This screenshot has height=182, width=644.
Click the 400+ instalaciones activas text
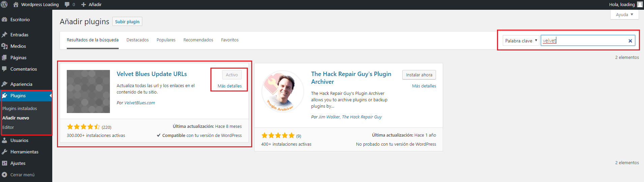[286, 144]
